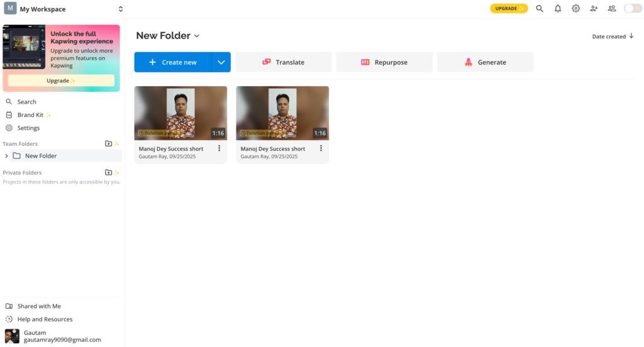Viewport: 644px width, 347px height.
Task: Click the Translate button
Action: point(284,62)
